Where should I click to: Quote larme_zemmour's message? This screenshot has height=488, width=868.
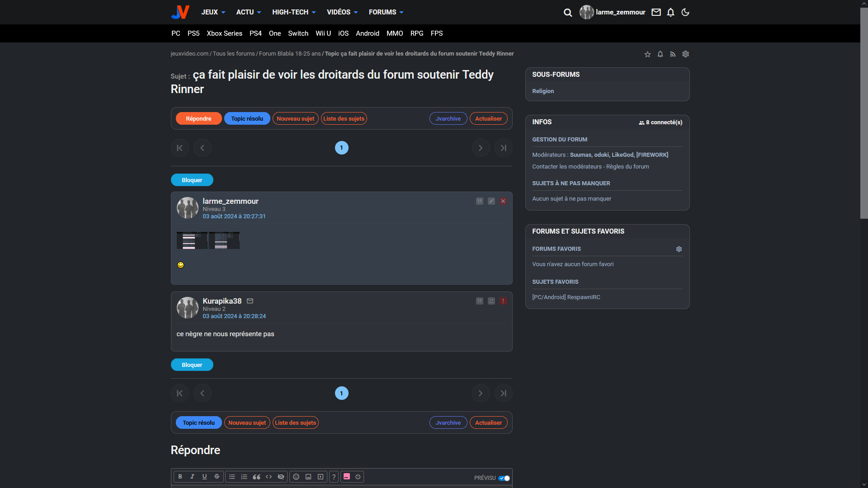click(480, 201)
